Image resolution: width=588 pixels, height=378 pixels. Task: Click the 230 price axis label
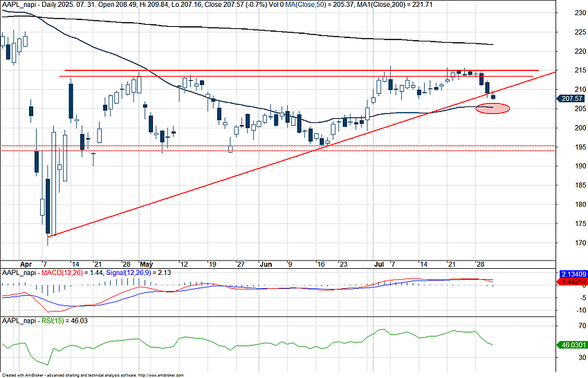[x=580, y=12]
